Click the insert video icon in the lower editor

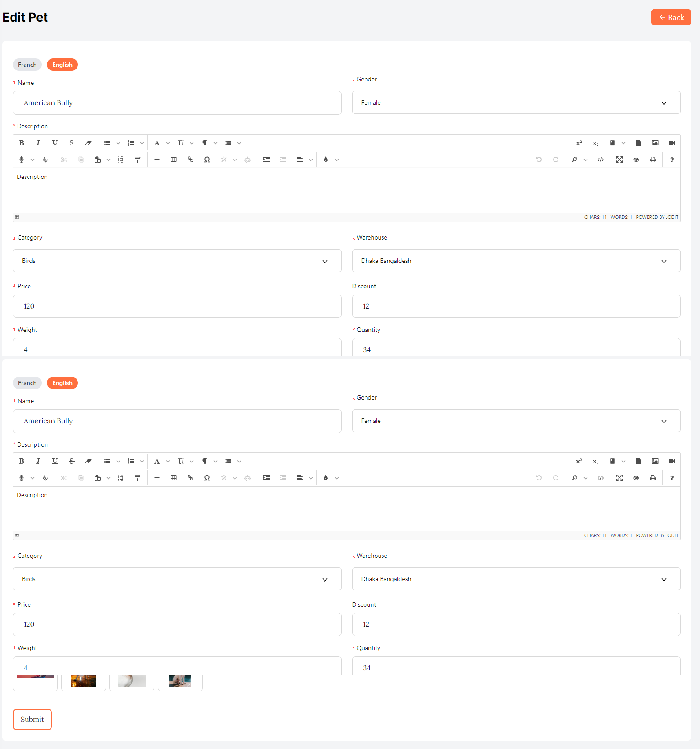(671, 461)
